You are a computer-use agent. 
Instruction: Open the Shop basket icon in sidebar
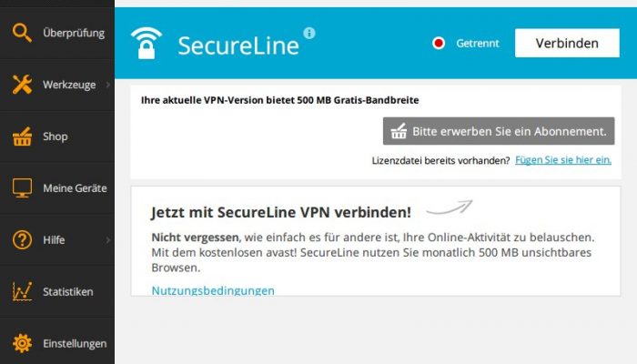[x=22, y=136]
